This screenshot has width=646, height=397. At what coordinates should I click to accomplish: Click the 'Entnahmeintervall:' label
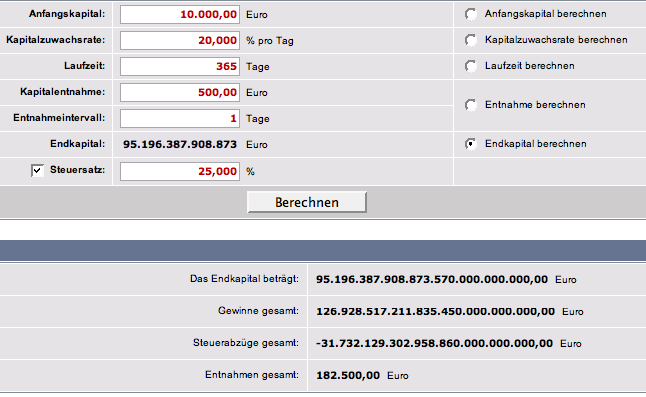point(59,118)
